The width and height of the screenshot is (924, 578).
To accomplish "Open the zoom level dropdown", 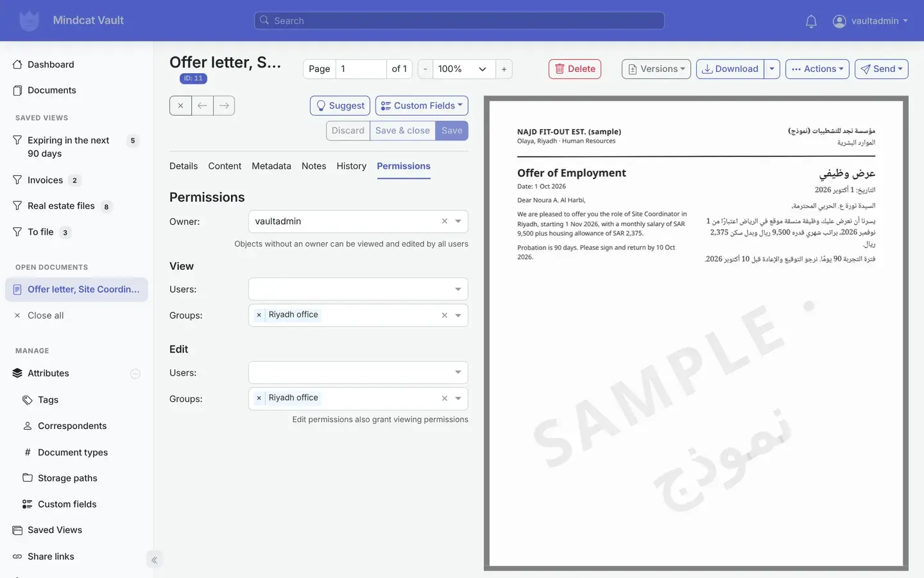I will pyautogui.click(x=463, y=69).
